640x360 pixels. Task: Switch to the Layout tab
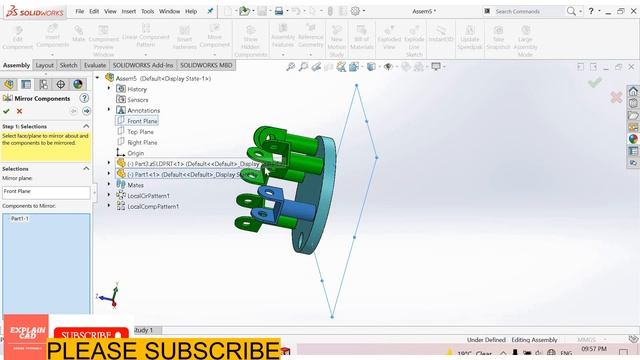(x=44, y=65)
